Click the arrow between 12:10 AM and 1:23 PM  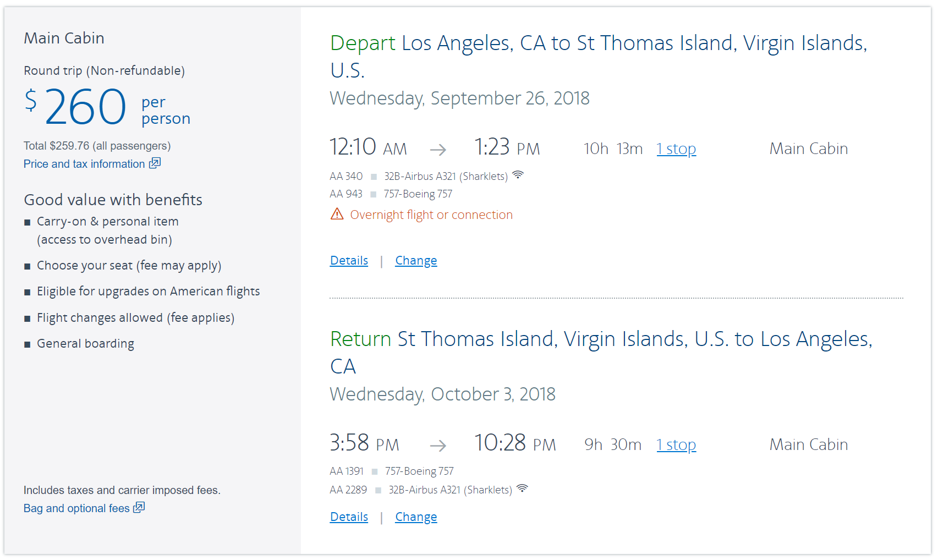[438, 149]
